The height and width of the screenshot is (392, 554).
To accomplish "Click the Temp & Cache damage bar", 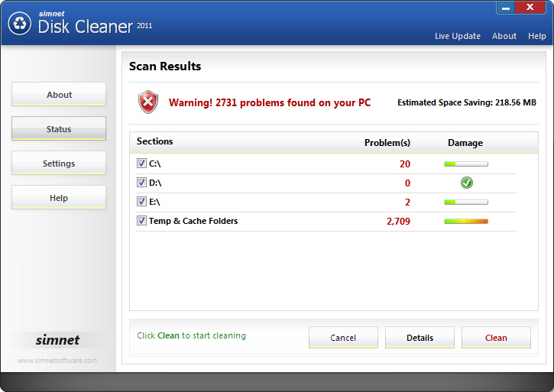I will (x=466, y=222).
